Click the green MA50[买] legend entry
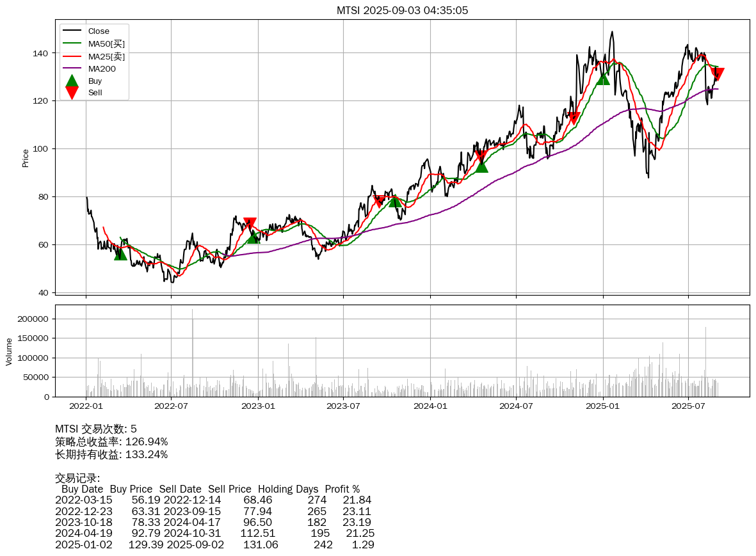This screenshot has height=556, width=756. coord(106,44)
